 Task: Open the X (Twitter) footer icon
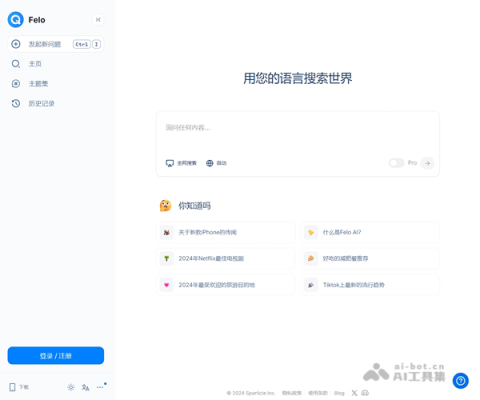click(x=354, y=393)
